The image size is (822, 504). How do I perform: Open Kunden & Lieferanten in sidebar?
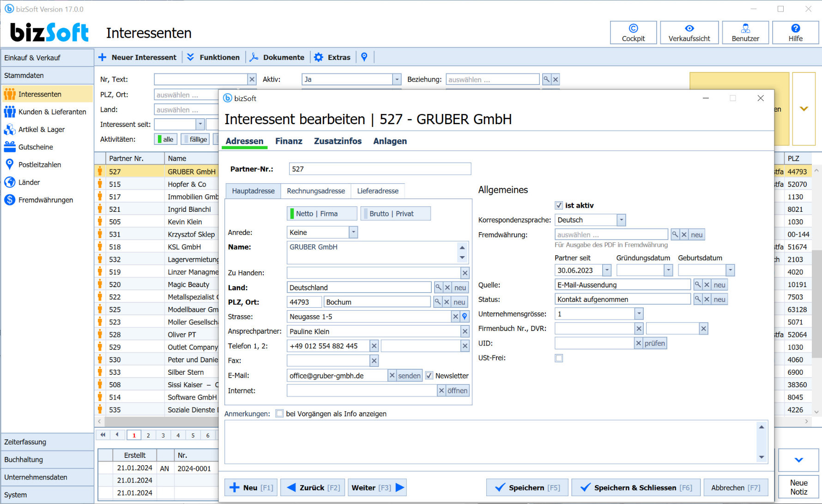click(47, 112)
